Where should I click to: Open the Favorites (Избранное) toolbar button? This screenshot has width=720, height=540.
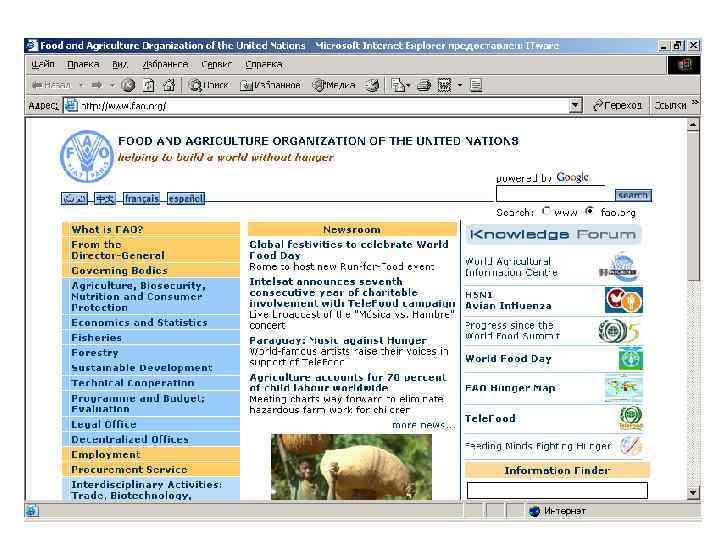click(270, 85)
